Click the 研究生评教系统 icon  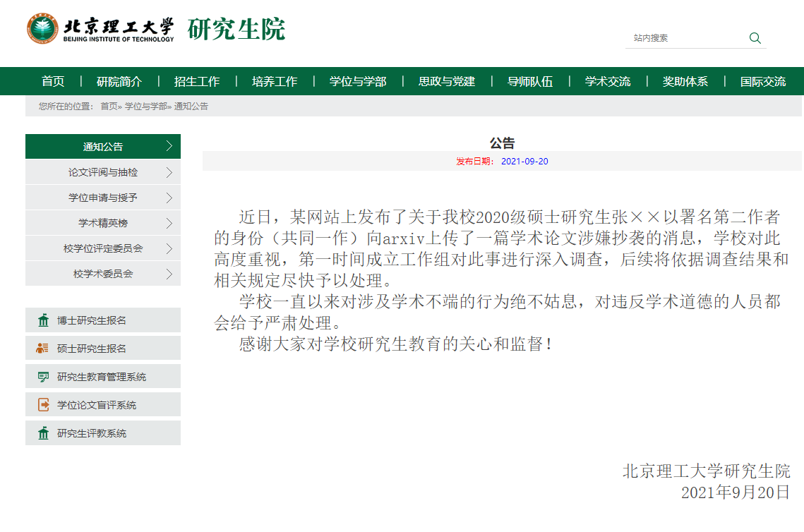[x=43, y=433]
